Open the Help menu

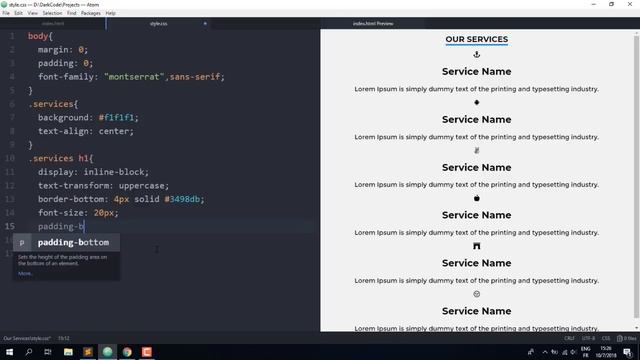pyautogui.click(x=110, y=13)
